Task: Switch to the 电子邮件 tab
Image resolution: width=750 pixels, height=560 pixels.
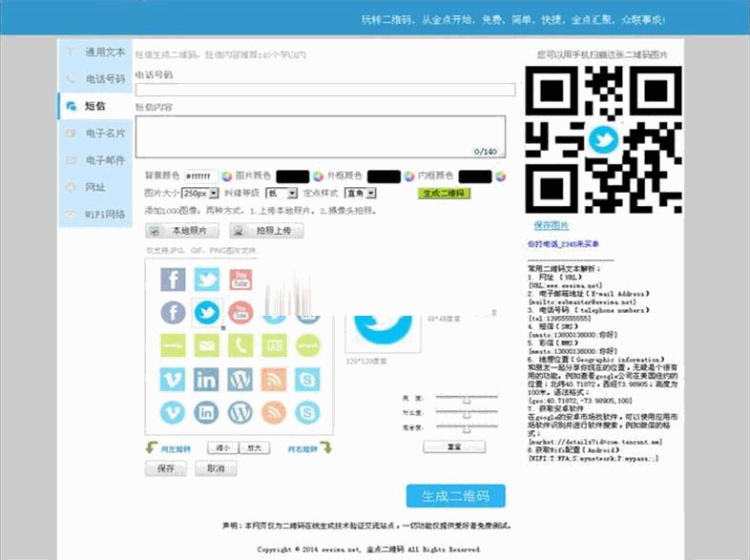Action: point(95,159)
